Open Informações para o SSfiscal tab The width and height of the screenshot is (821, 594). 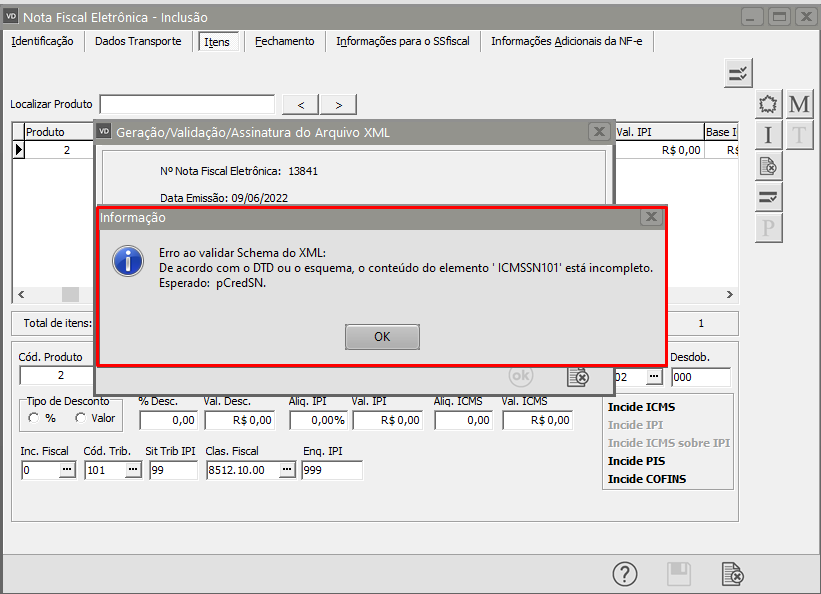403,41
